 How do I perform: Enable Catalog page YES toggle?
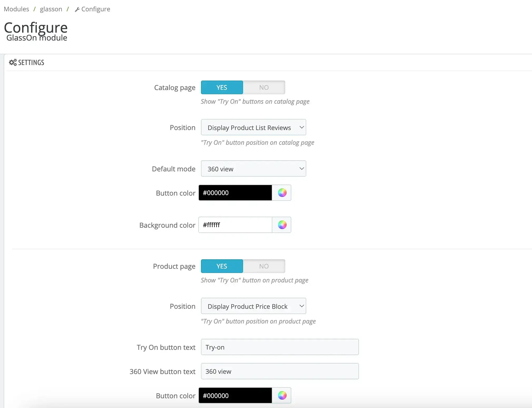pyautogui.click(x=222, y=87)
